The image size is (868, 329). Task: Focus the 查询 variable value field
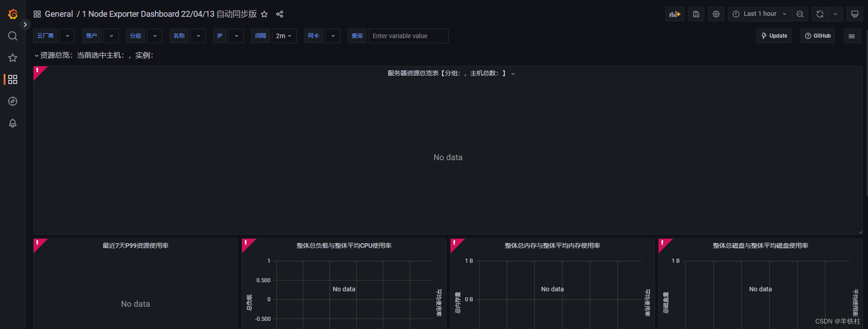click(408, 36)
